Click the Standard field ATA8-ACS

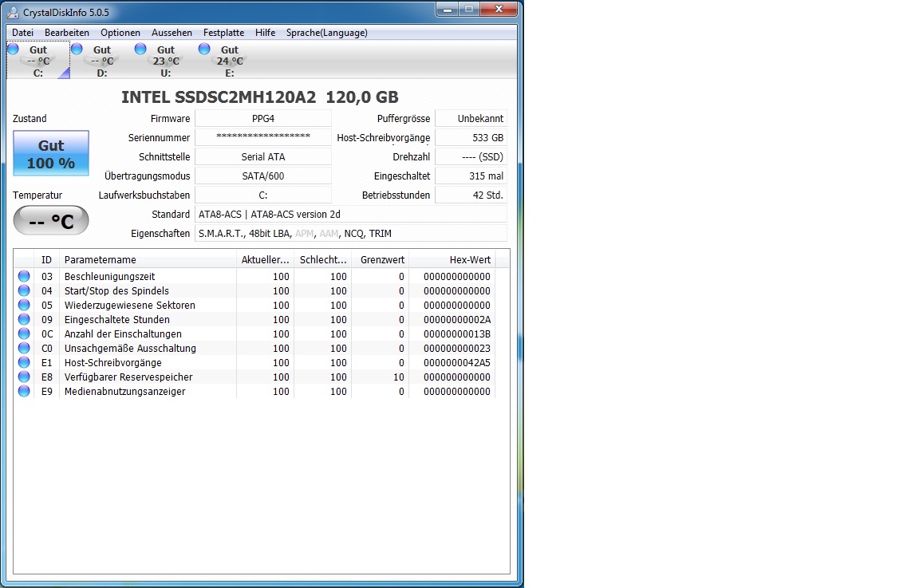[351, 214]
